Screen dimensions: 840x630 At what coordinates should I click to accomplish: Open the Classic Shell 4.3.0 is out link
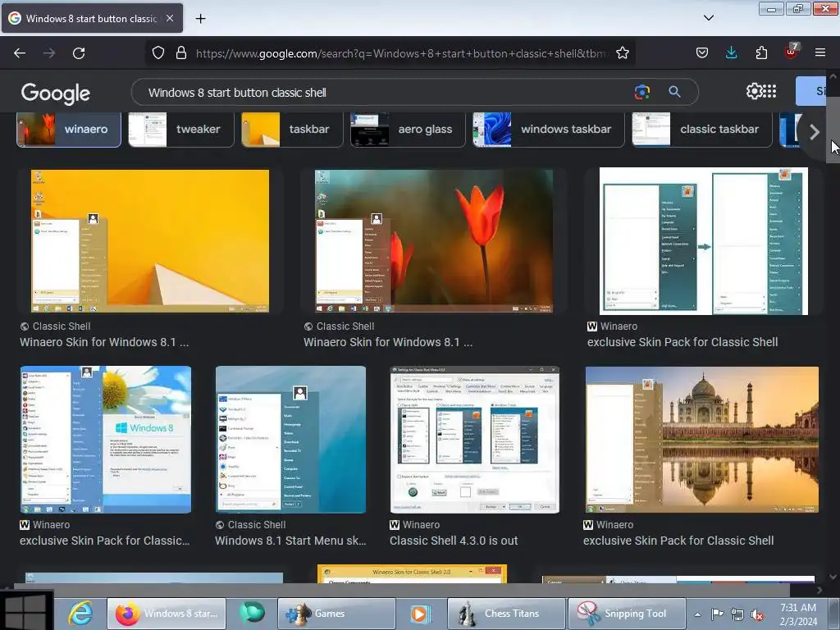[454, 541]
